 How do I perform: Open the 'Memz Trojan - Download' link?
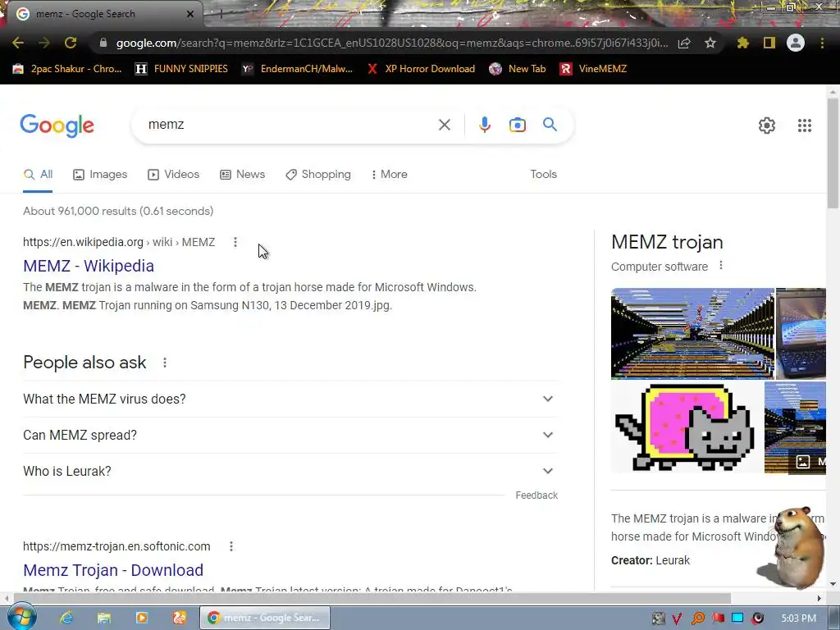click(x=113, y=570)
